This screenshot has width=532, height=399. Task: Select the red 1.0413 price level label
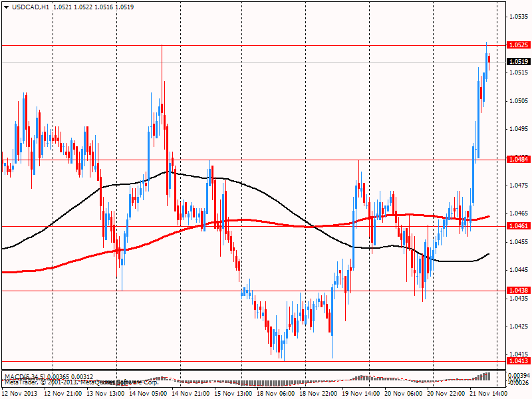(519, 361)
